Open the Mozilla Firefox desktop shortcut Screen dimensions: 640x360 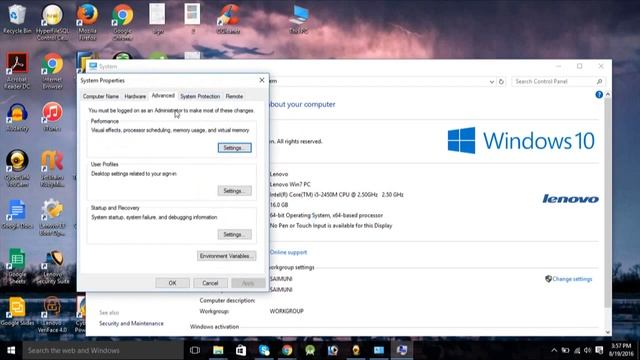point(87,22)
